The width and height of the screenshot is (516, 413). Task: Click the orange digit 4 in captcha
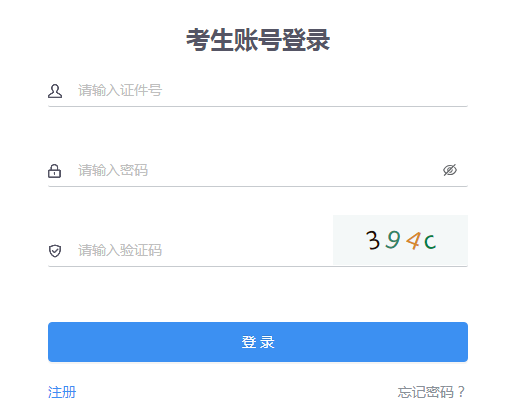(414, 241)
